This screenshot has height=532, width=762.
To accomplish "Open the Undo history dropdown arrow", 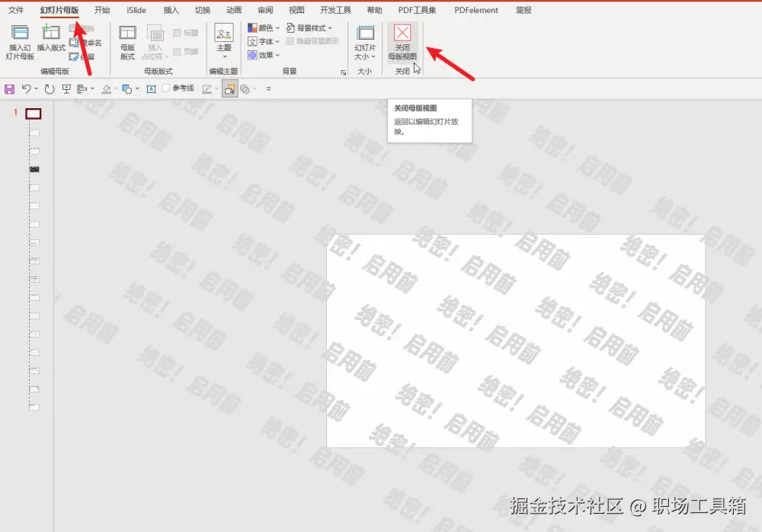I will [37, 88].
